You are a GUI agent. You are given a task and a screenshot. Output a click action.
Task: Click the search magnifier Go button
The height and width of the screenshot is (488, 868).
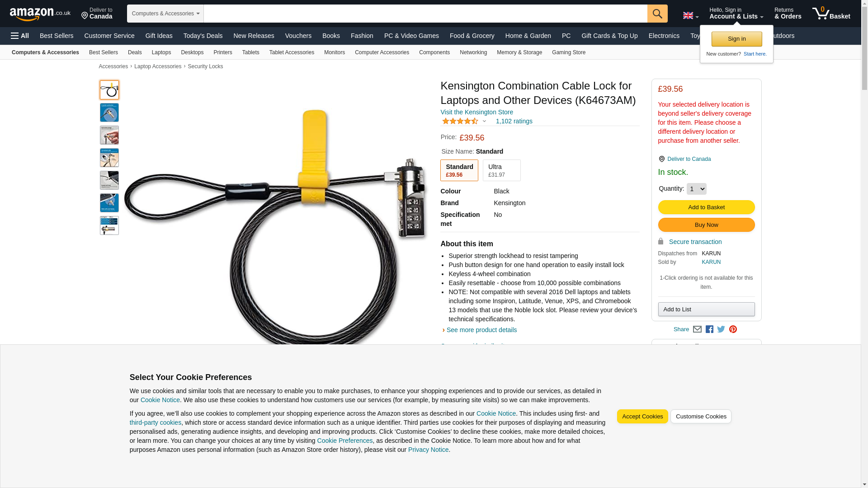click(x=657, y=14)
